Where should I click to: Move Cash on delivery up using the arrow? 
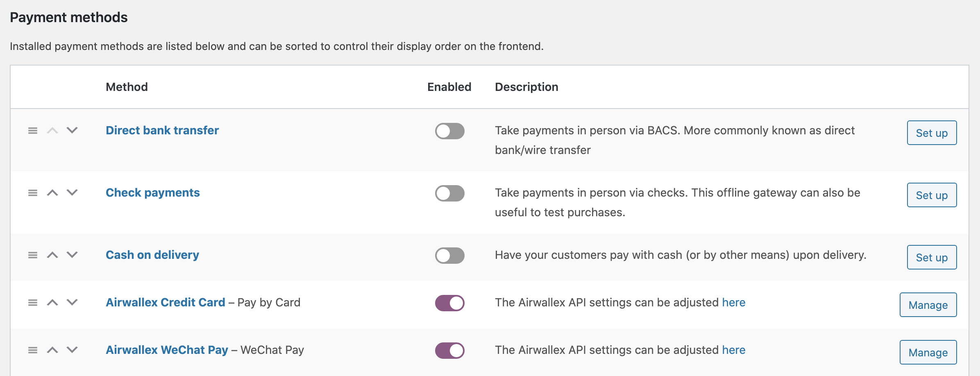click(x=52, y=256)
